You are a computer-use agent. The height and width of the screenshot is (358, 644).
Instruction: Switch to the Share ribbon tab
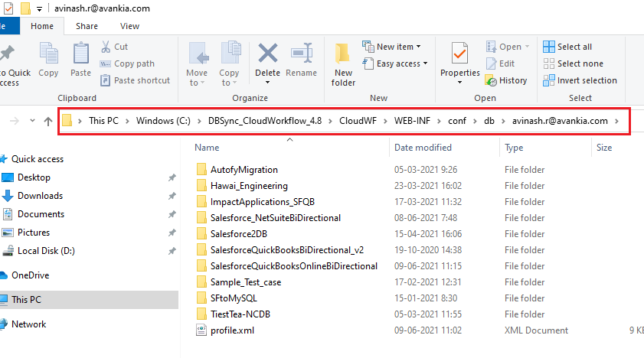pos(87,26)
